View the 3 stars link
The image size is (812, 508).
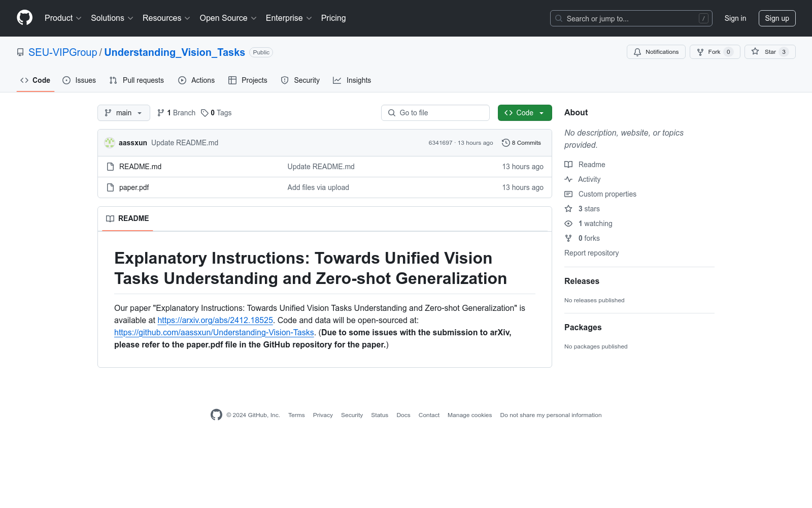pos(582,209)
